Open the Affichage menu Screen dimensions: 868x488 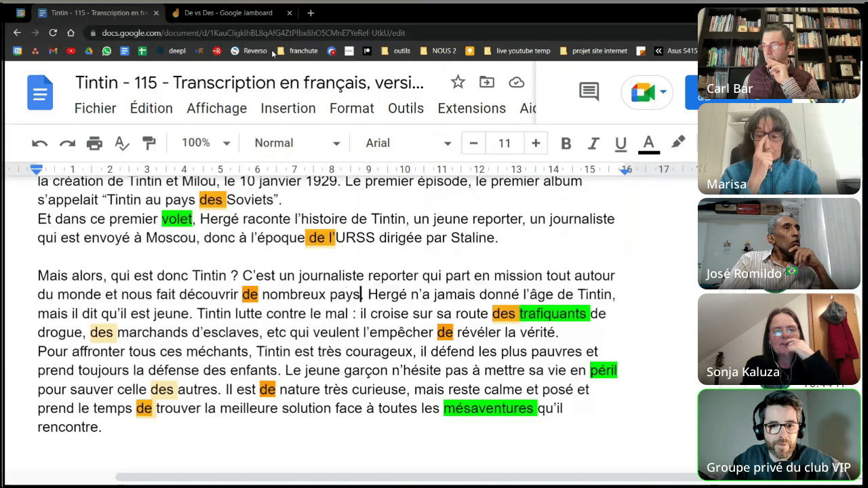coord(217,108)
